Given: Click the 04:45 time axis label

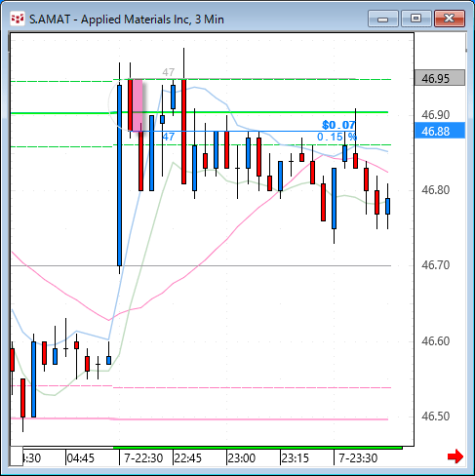Looking at the screenshot, I should (81, 458).
